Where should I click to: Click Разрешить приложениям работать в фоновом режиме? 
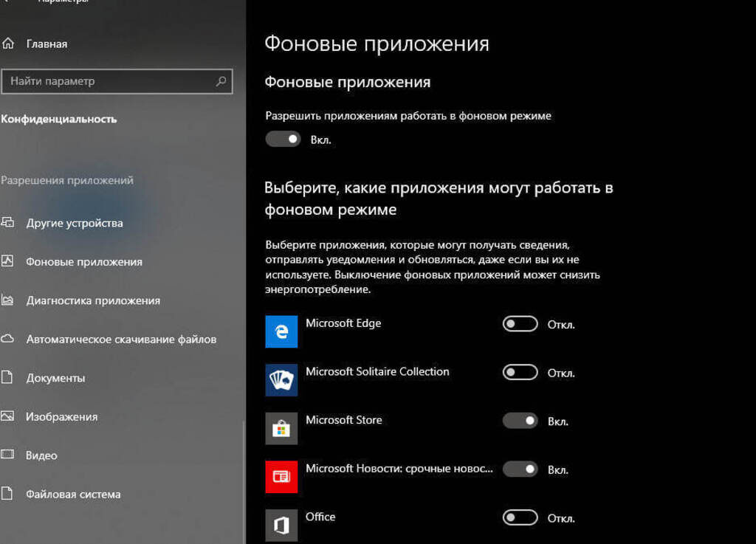(x=408, y=116)
